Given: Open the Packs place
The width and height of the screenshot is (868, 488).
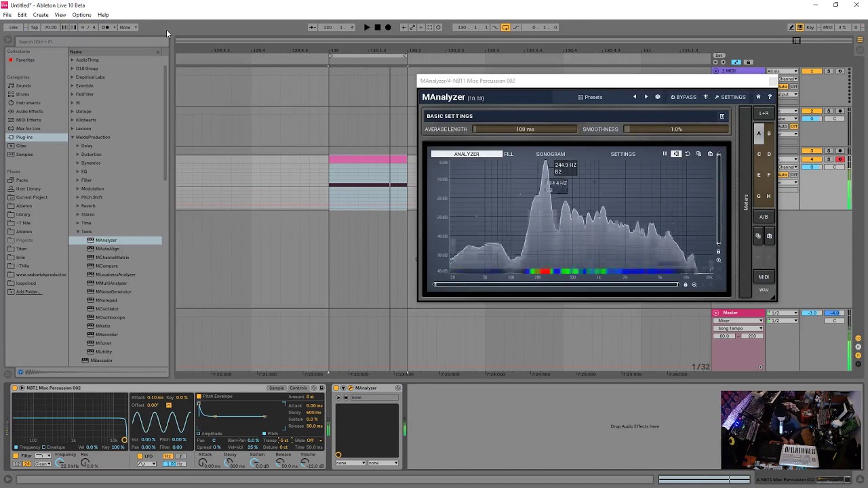Looking at the screenshot, I should click(22, 180).
